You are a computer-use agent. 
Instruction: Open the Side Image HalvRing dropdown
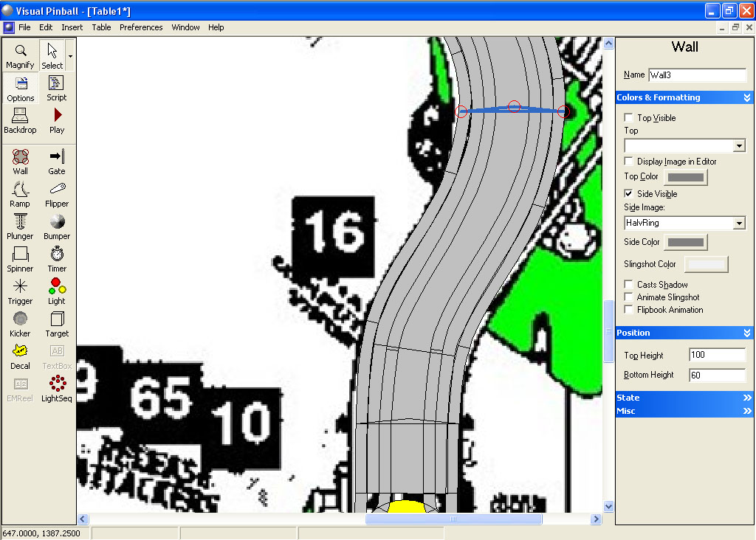[x=739, y=224]
